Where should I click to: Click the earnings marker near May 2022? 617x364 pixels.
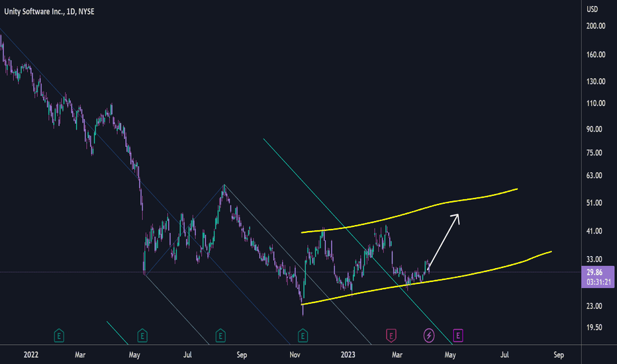tap(142, 336)
